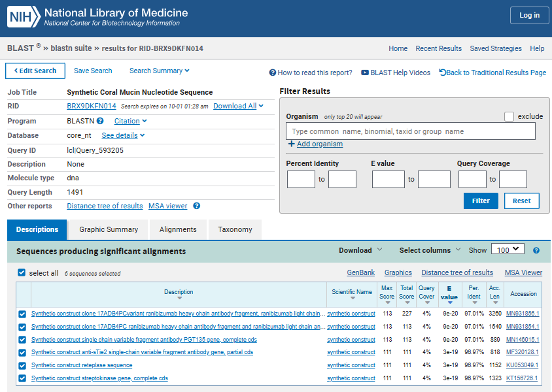Click the Organism name input field
552x392 pixels.
pyautogui.click(x=411, y=131)
